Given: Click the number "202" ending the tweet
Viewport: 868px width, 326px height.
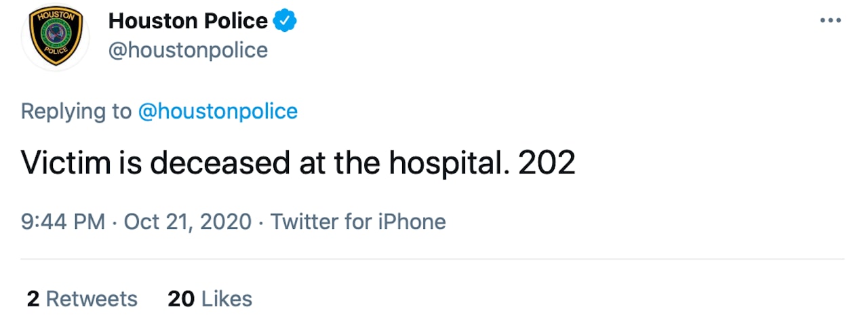Looking at the screenshot, I should [547, 163].
